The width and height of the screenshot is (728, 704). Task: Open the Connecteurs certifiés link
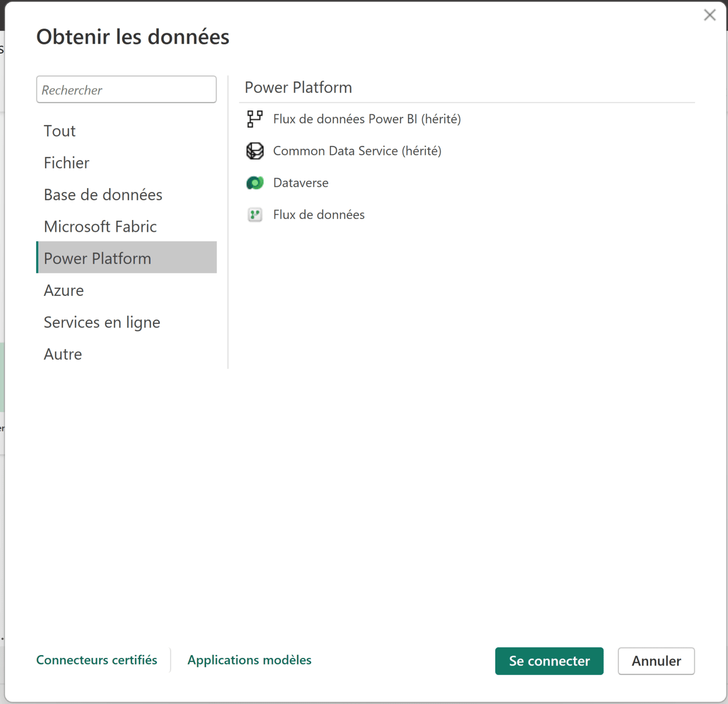click(x=97, y=660)
